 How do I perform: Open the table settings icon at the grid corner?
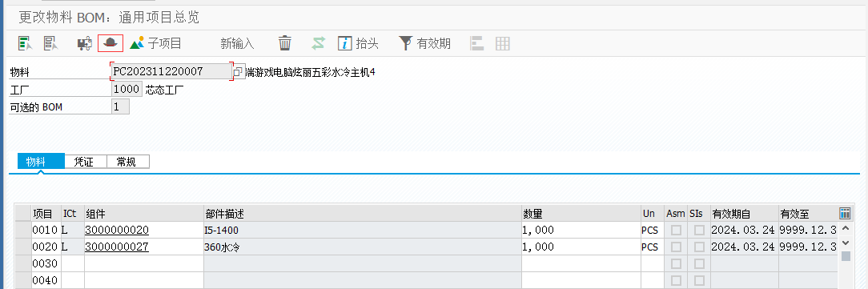tap(845, 213)
